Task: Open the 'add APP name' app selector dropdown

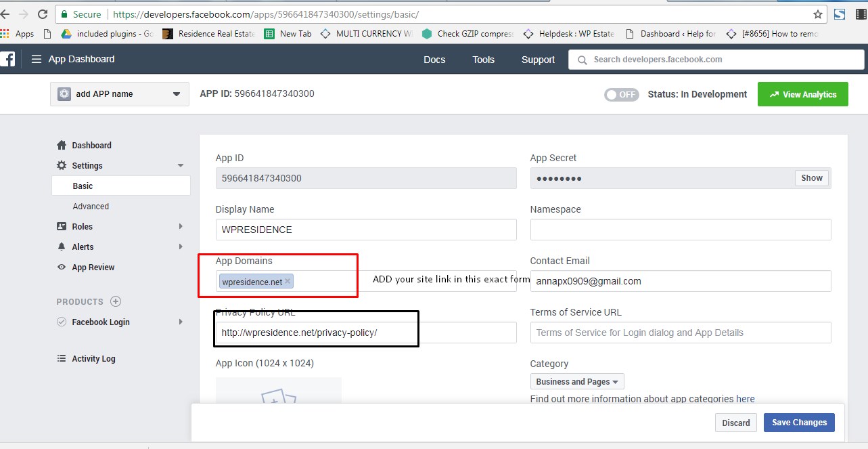Action: click(120, 94)
